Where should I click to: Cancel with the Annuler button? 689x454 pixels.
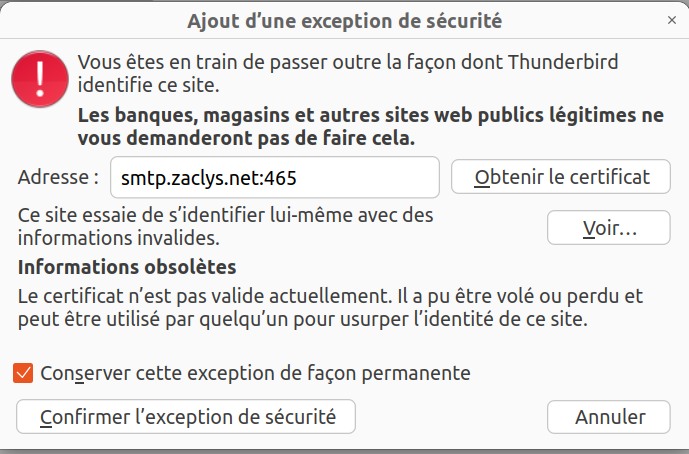tap(609, 416)
